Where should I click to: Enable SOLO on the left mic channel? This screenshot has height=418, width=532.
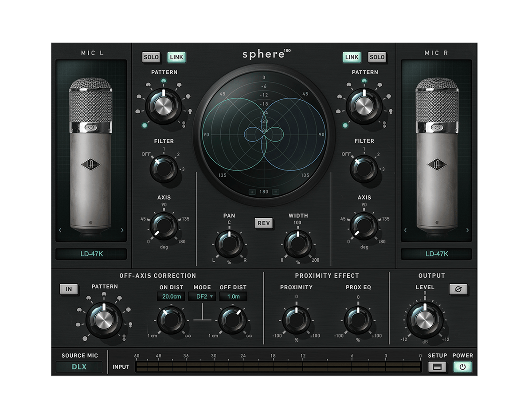[151, 57]
